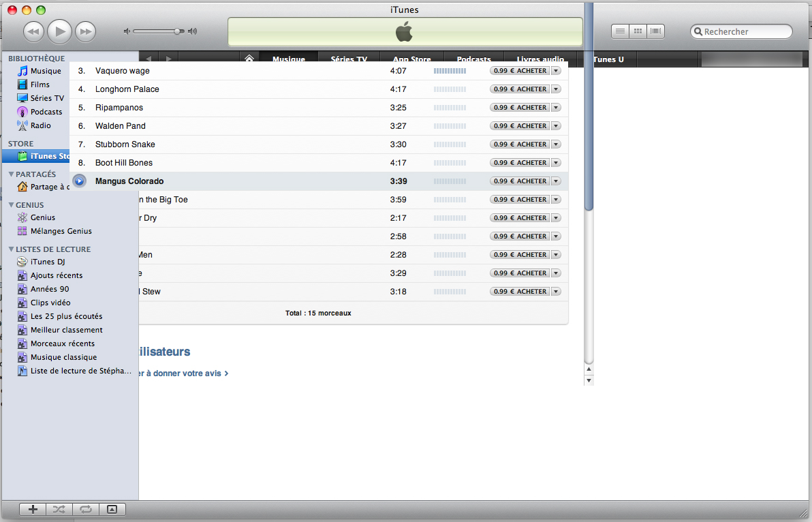This screenshot has height=522, width=812.
Task: Toggle repeat playback
Action: 85,509
